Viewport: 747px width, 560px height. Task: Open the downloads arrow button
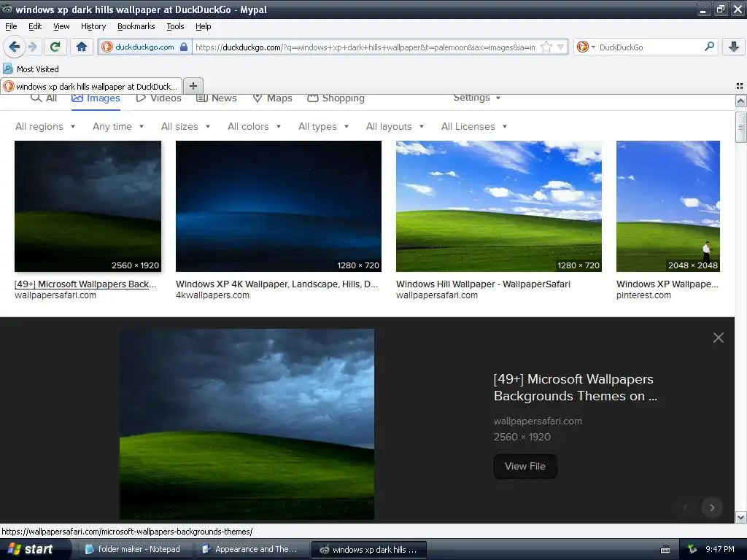pyautogui.click(x=734, y=47)
